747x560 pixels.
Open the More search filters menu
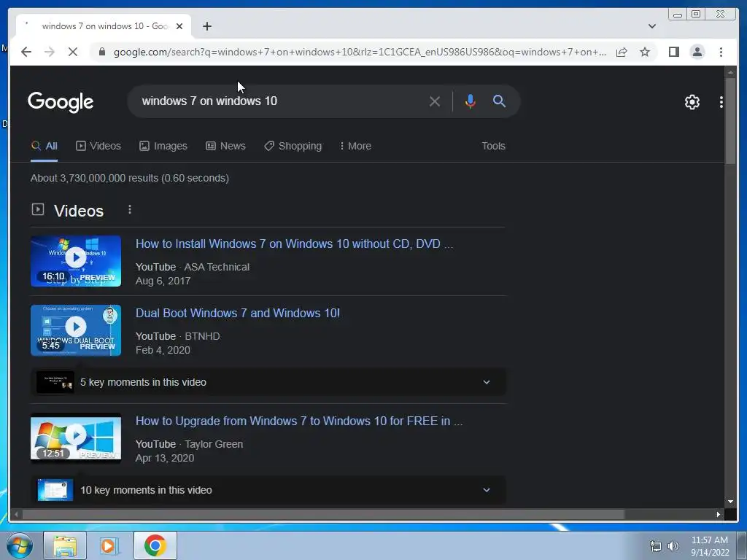pyautogui.click(x=355, y=146)
